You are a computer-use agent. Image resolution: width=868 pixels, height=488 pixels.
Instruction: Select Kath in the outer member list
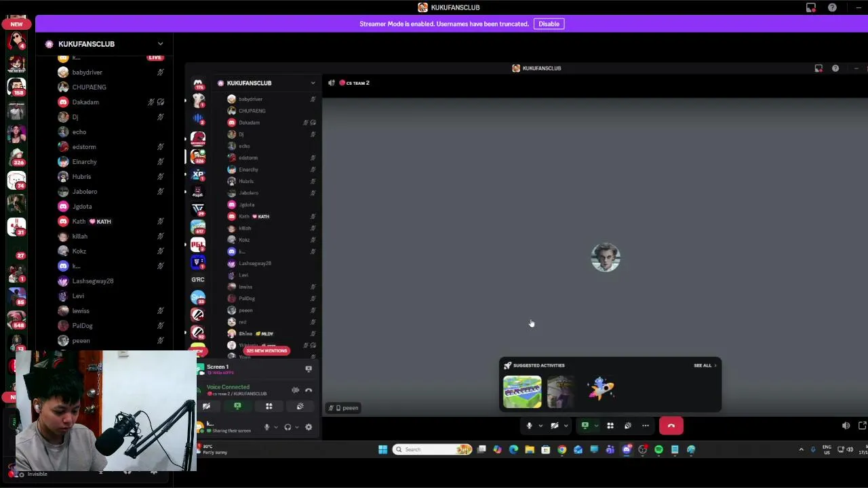(x=79, y=221)
